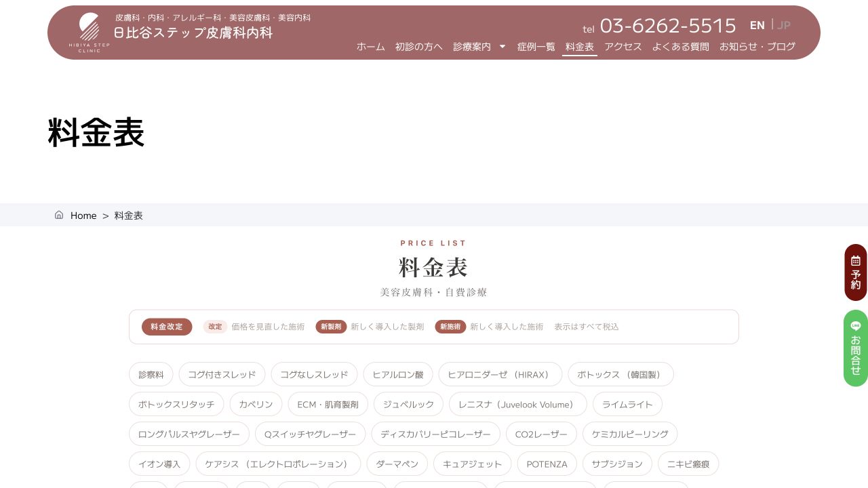The width and height of the screenshot is (868, 488).
Task: Open the 予約 reservation calendar button
Action: point(856,272)
